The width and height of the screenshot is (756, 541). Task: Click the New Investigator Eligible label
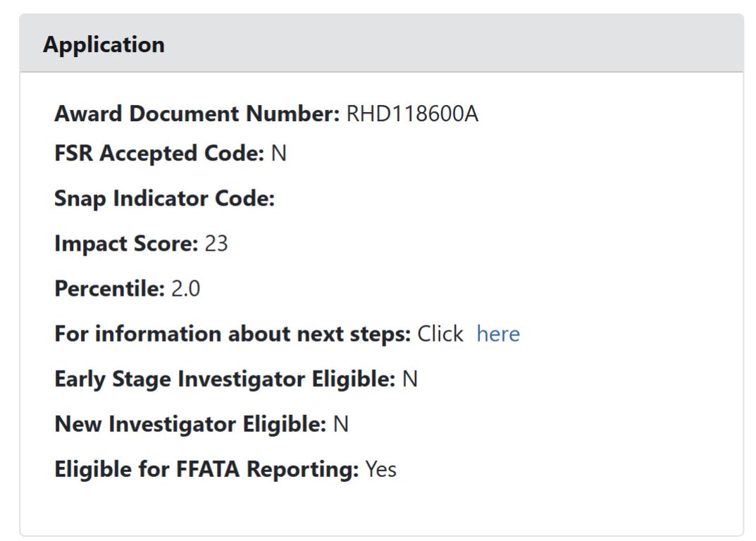coord(190,424)
